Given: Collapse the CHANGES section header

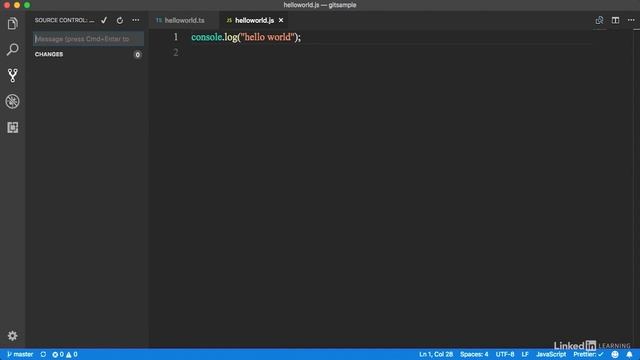Looking at the screenshot, I should 49,54.
